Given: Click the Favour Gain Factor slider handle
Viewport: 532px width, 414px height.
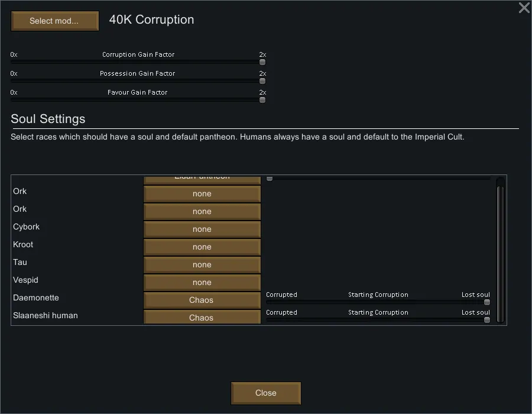Looking at the screenshot, I should tap(262, 100).
